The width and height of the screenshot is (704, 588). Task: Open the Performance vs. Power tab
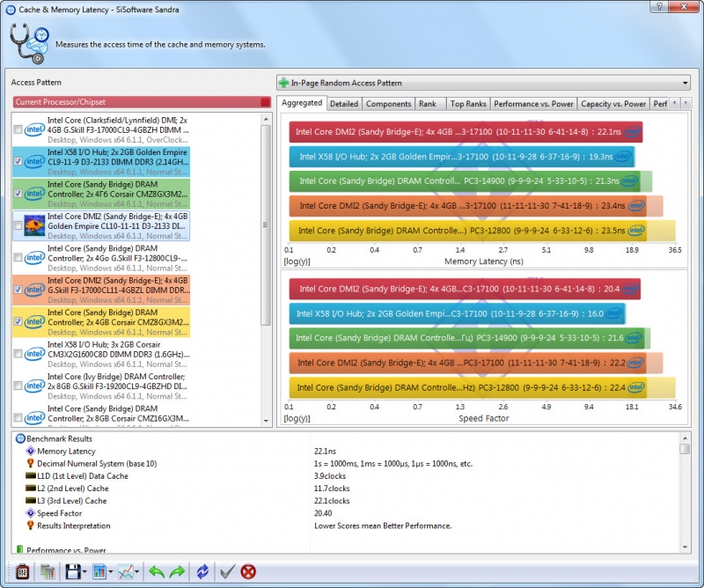(x=533, y=104)
